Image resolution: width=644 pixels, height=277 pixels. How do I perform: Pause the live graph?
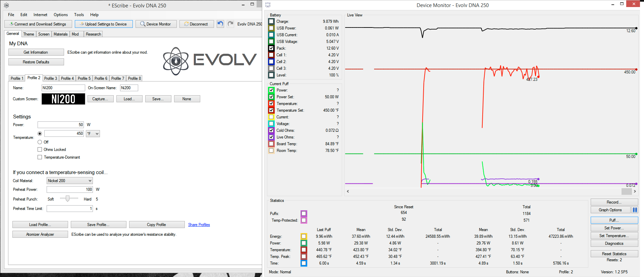[x=635, y=210]
